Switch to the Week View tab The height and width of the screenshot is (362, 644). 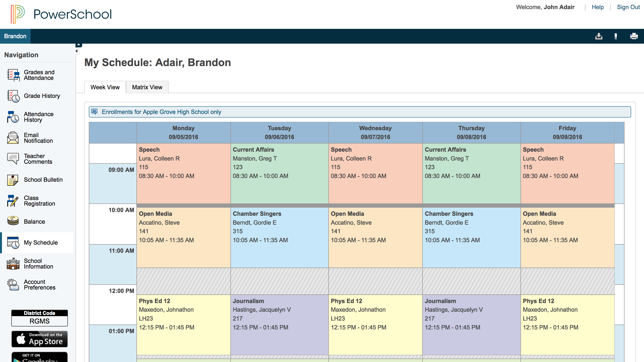coord(105,87)
